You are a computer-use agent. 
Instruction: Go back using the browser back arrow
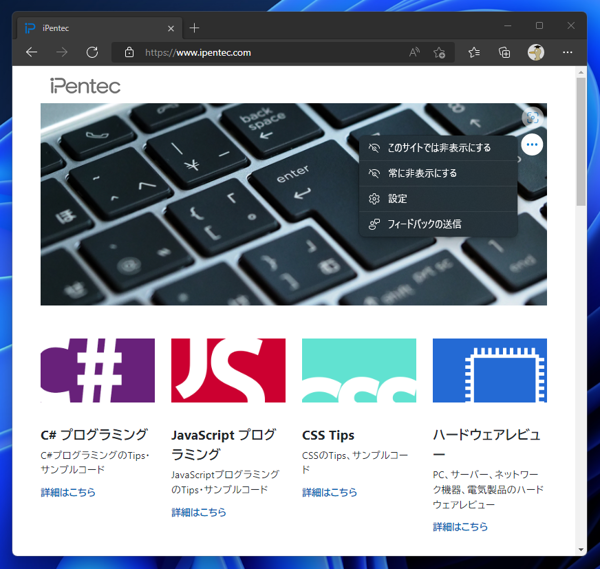point(31,52)
